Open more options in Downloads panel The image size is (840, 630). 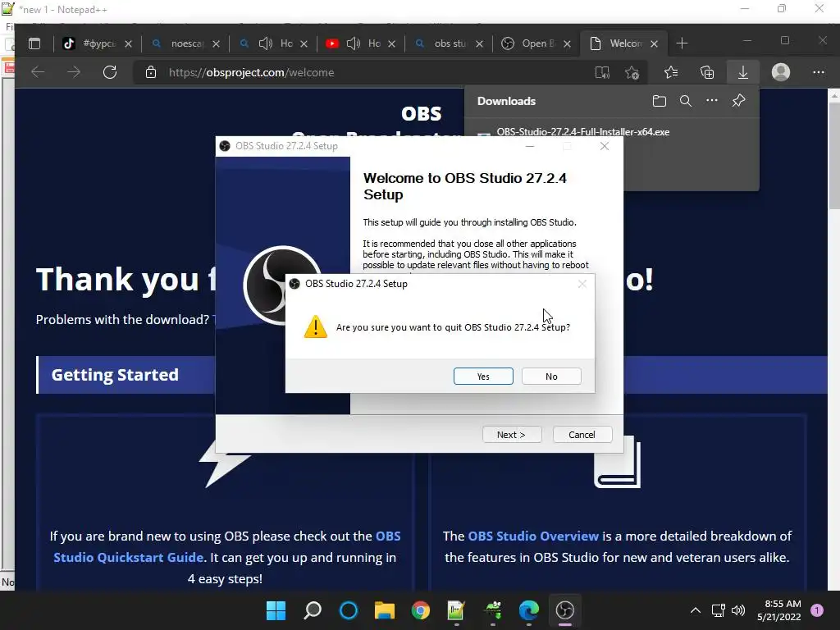(x=712, y=101)
